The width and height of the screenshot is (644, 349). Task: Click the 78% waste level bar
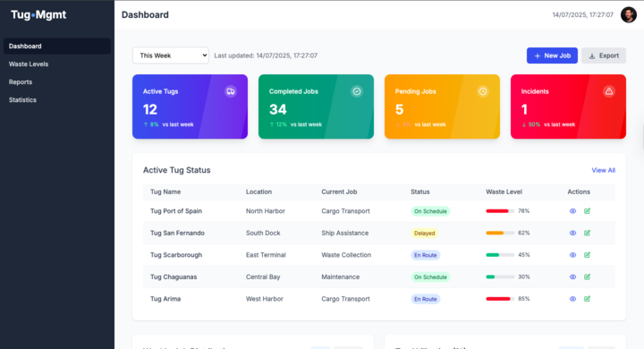500,211
